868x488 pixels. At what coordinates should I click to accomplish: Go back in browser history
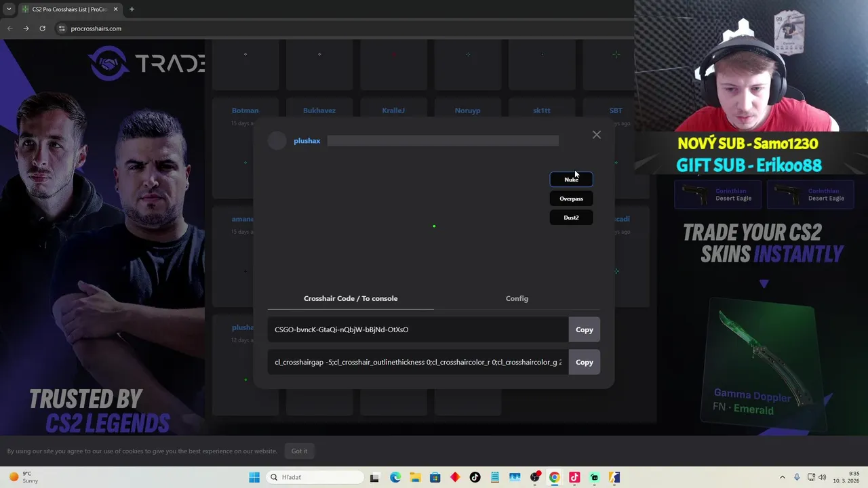coord(9,28)
